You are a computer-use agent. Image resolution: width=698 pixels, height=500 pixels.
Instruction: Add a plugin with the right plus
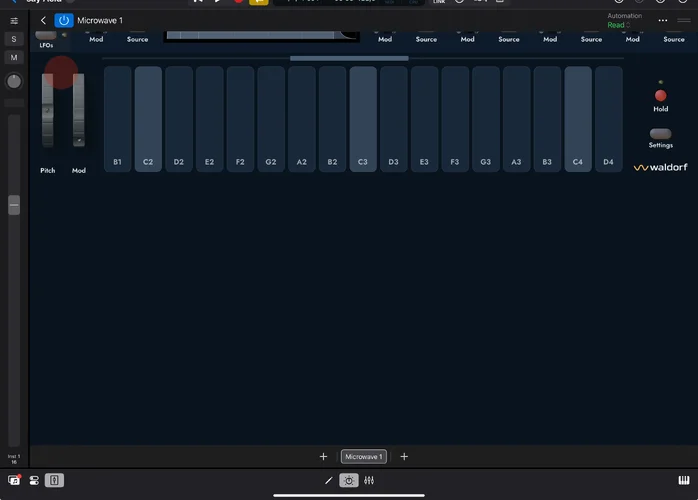[x=404, y=457]
